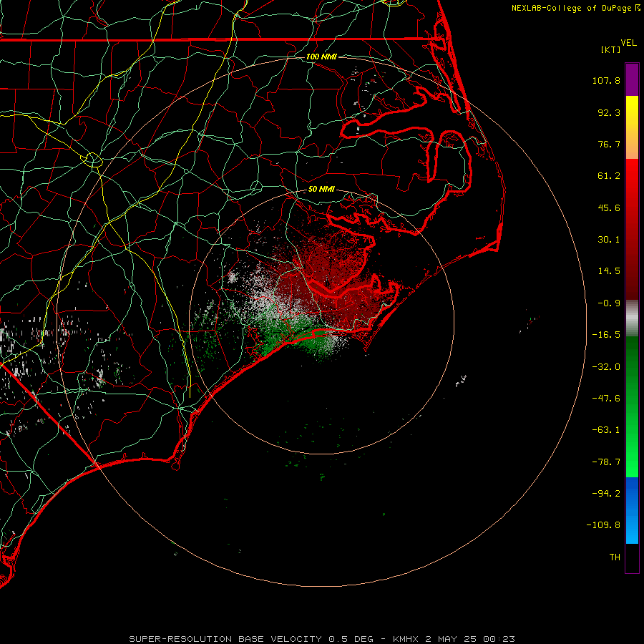Pick the purple segment of the color bar

(x=632, y=80)
